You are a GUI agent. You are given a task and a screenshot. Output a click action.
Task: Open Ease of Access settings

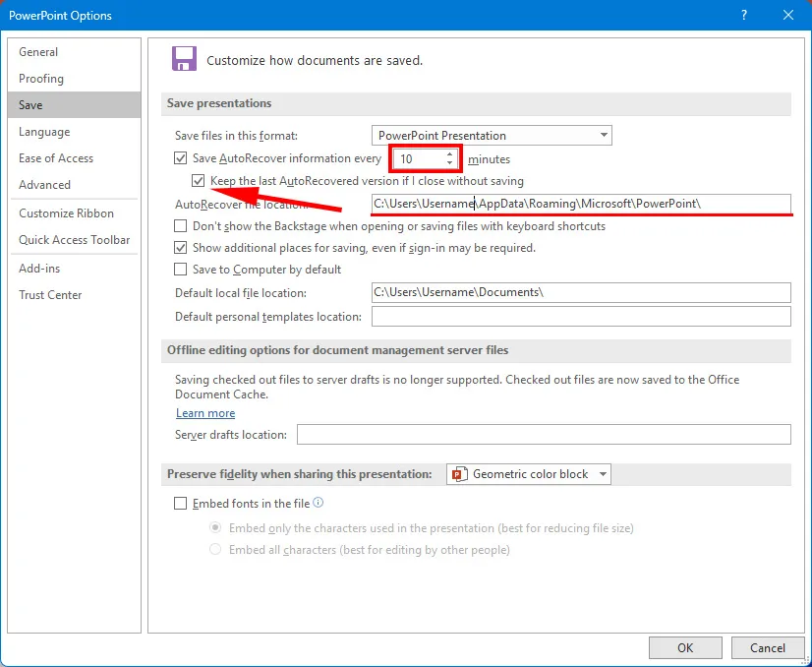point(74,158)
